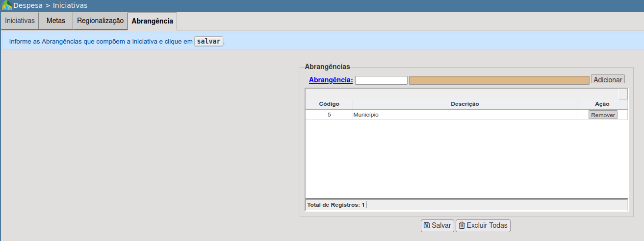This screenshot has width=644, height=241.
Task: Select the code cell showing 5
Action: click(329, 115)
